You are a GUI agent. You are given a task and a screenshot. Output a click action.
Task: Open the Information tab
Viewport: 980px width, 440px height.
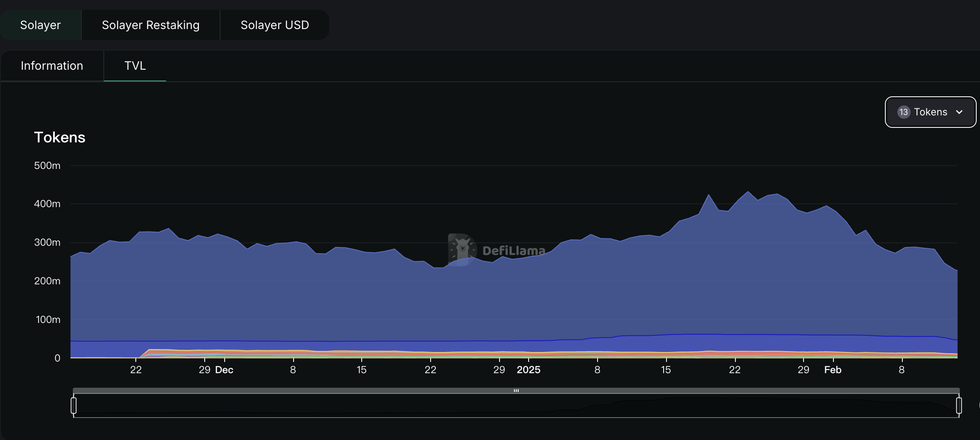pos(52,66)
